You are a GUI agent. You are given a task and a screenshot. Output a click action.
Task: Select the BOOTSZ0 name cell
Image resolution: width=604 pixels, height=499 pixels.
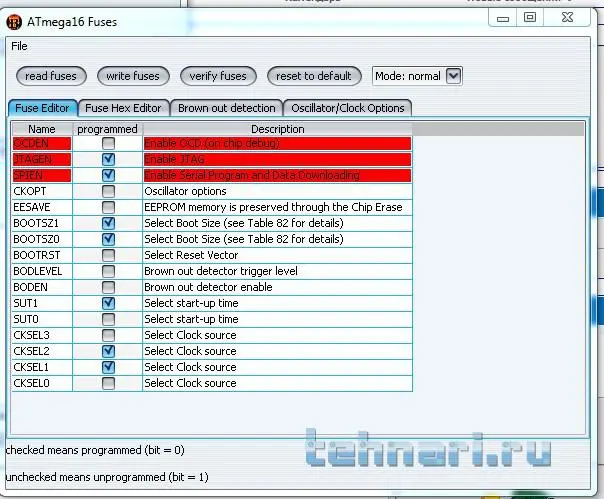(x=42, y=239)
